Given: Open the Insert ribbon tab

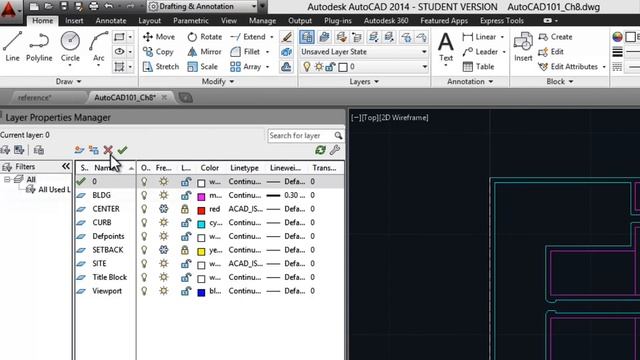Looking at the screenshot, I should pyautogui.click(x=74, y=20).
